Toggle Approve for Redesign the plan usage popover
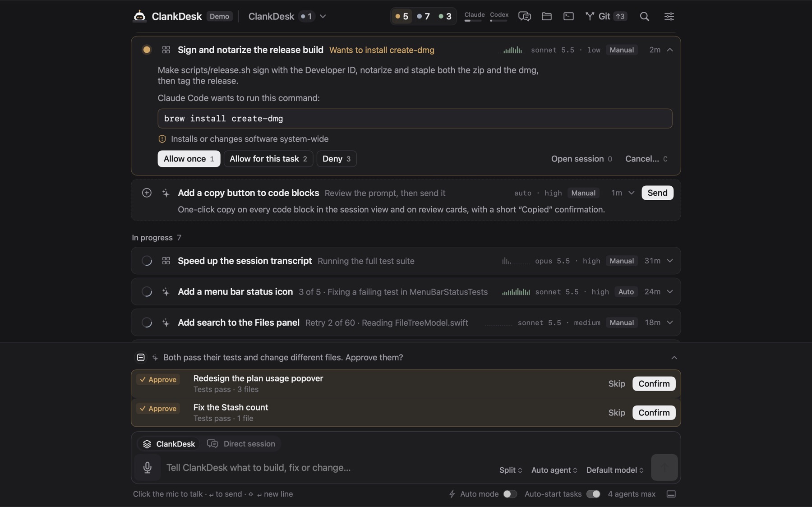The width and height of the screenshot is (812, 507). point(158,379)
